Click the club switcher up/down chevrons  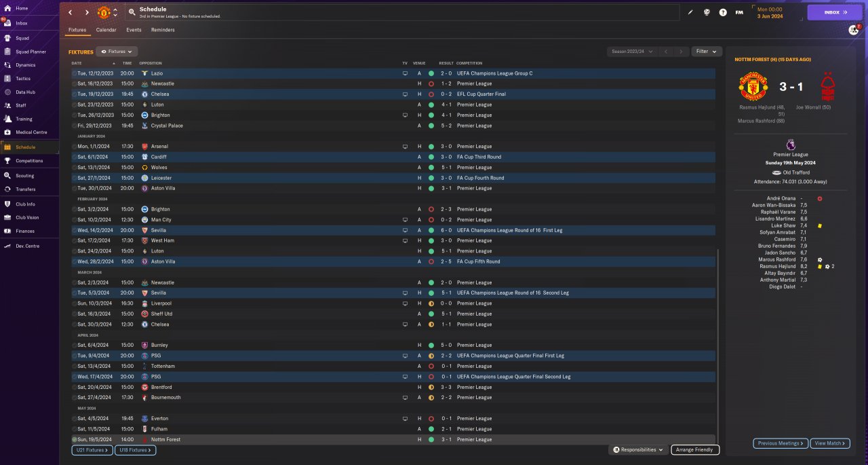pyautogui.click(x=115, y=12)
